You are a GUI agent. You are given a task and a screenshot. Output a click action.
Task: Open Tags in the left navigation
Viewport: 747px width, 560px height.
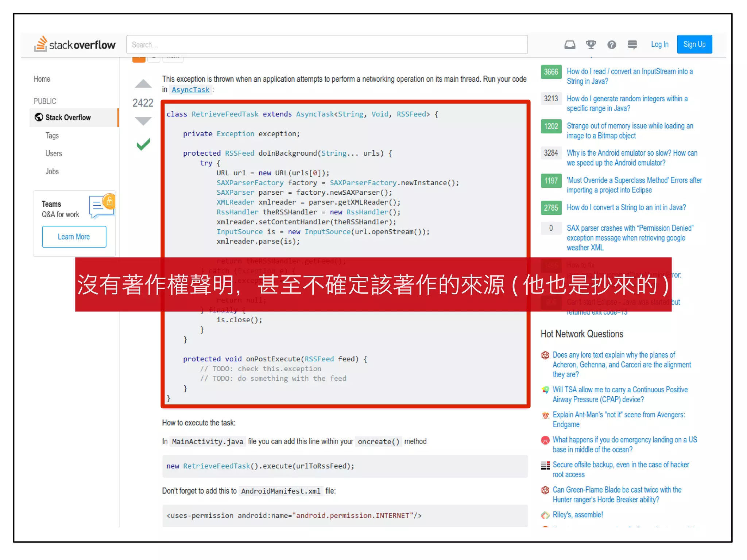click(52, 136)
